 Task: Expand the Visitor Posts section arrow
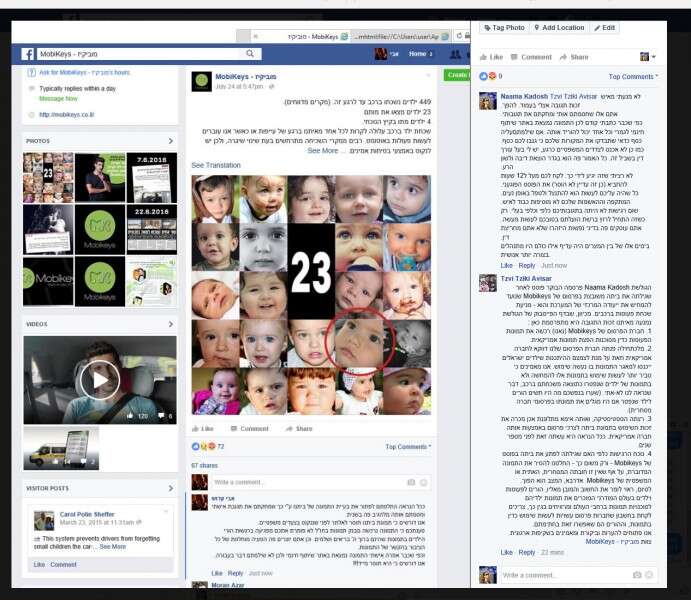172,488
